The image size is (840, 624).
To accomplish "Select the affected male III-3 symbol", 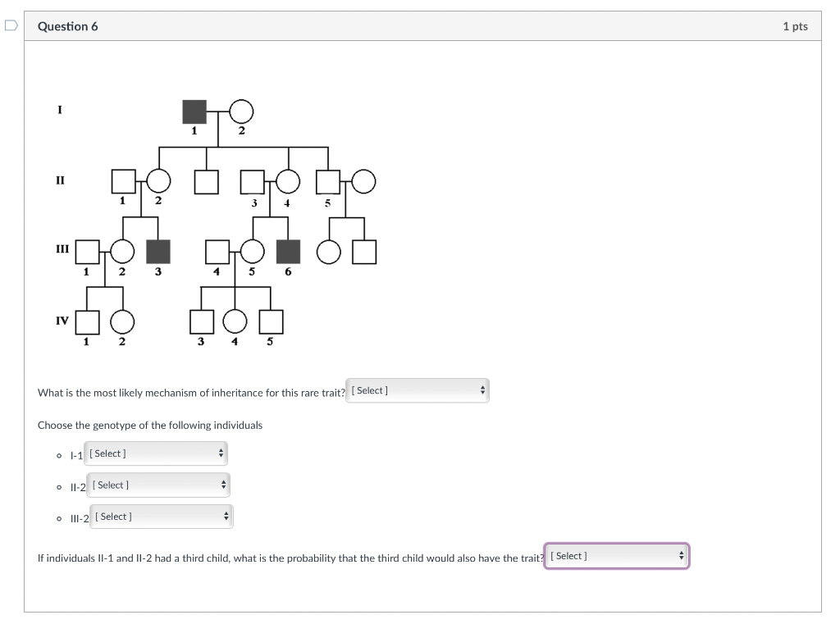I will [157, 251].
